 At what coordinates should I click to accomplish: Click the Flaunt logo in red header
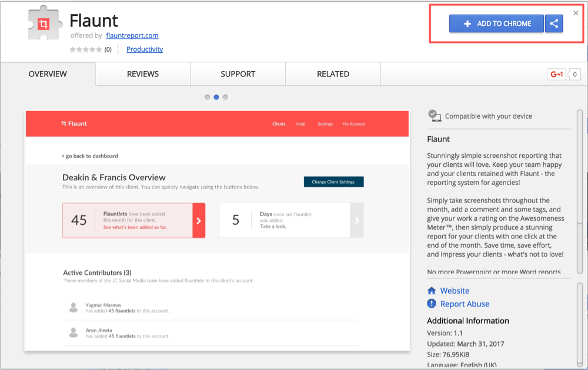pyautogui.click(x=74, y=123)
